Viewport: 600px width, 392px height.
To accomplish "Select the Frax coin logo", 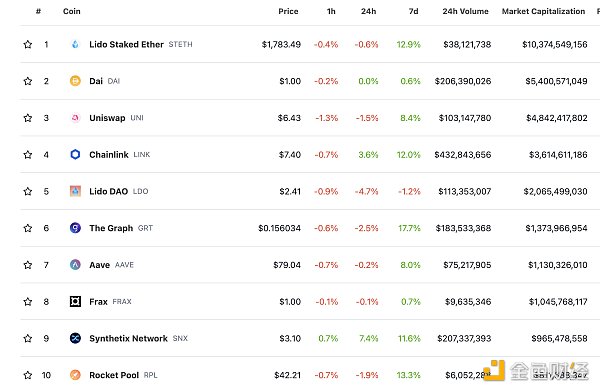I will [x=75, y=302].
